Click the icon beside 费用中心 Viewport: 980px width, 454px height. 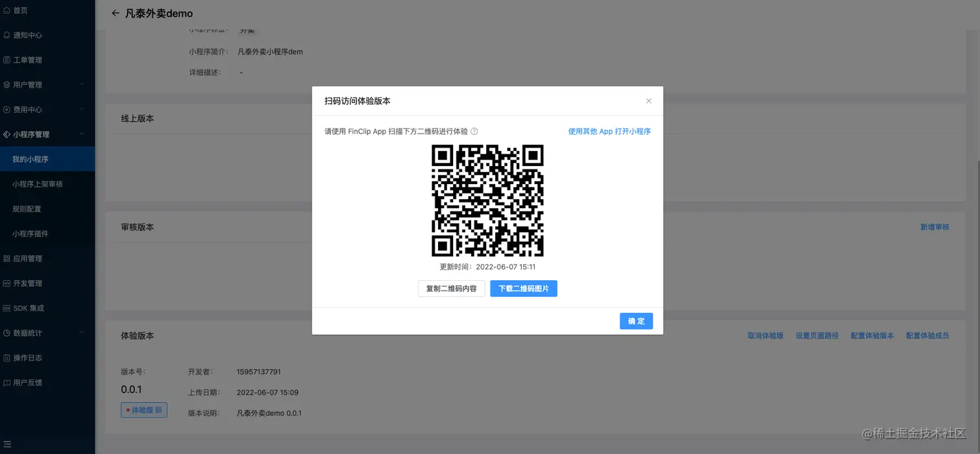click(x=6, y=110)
